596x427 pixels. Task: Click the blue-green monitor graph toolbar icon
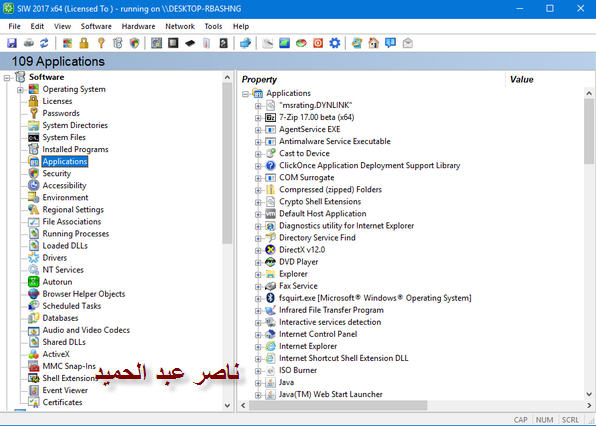285,43
